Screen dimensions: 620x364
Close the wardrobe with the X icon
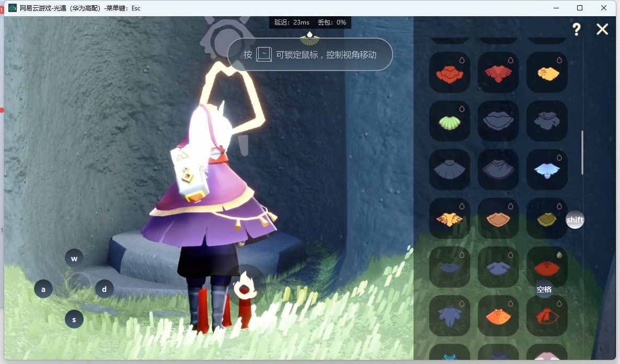[x=602, y=29]
